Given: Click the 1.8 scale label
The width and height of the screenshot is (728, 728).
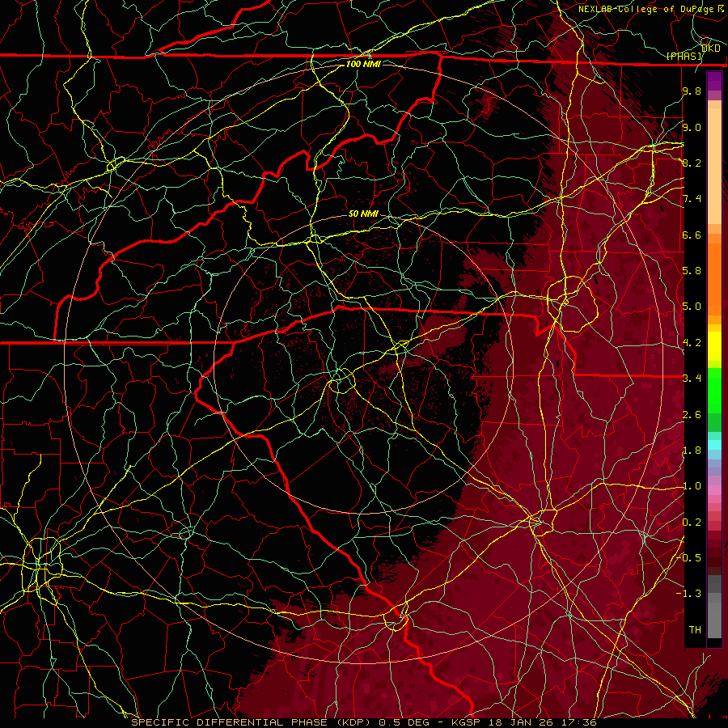Looking at the screenshot, I should 692,450.
